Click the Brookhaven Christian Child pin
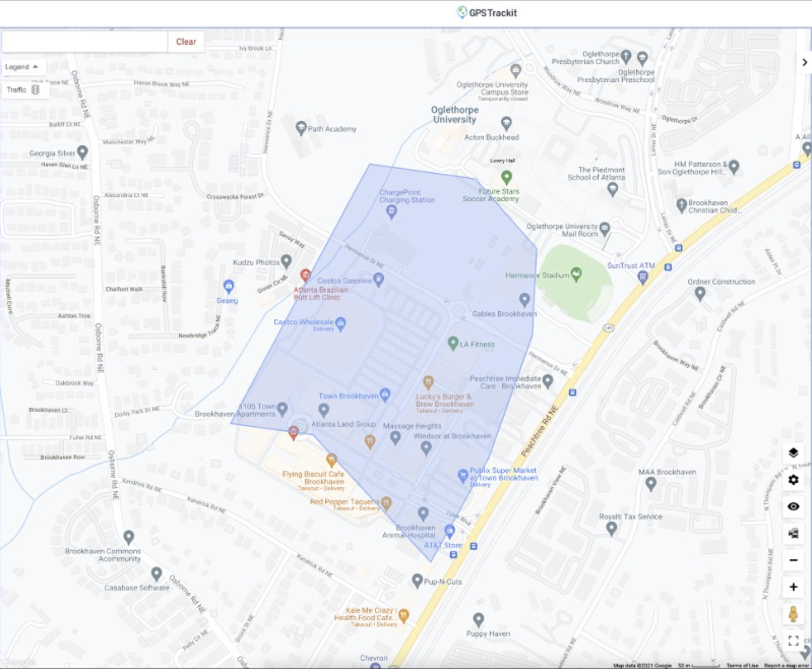The width and height of the screenshot is (812, 669). coord(681,205)
